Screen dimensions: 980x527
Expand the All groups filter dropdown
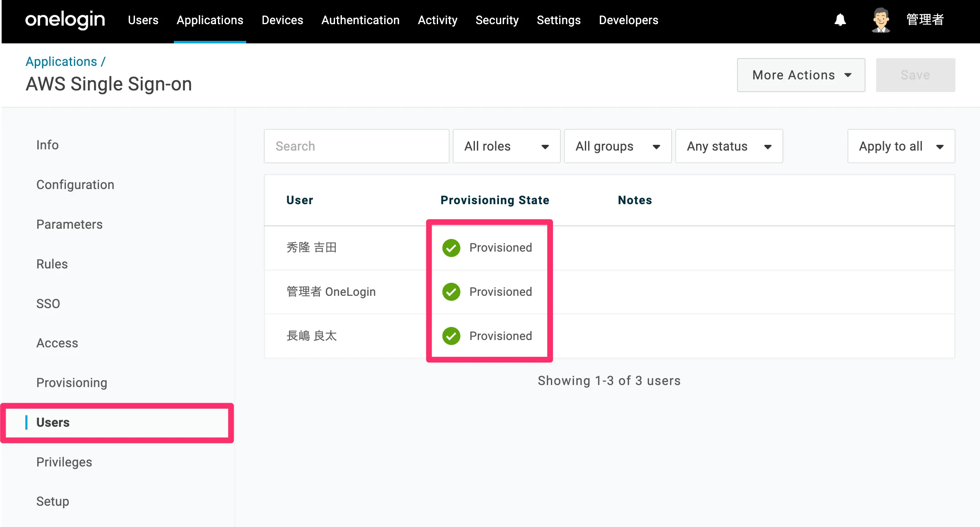618,146
